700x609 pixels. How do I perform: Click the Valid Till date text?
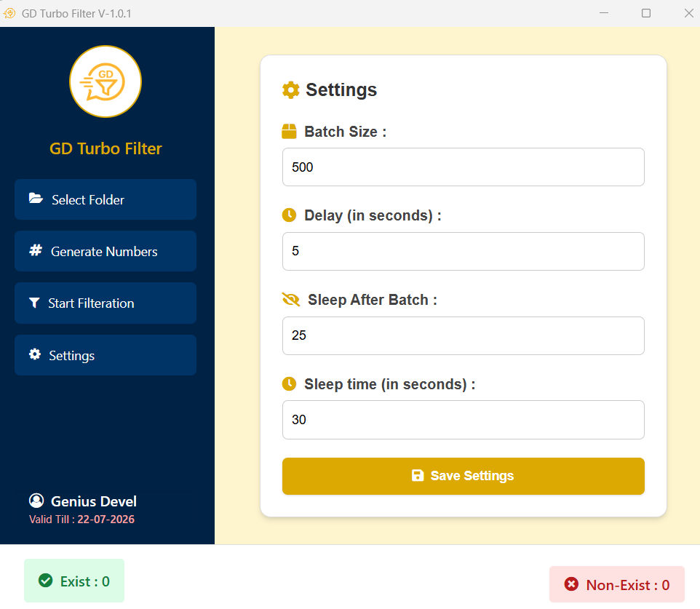click(x=106, y=520)
